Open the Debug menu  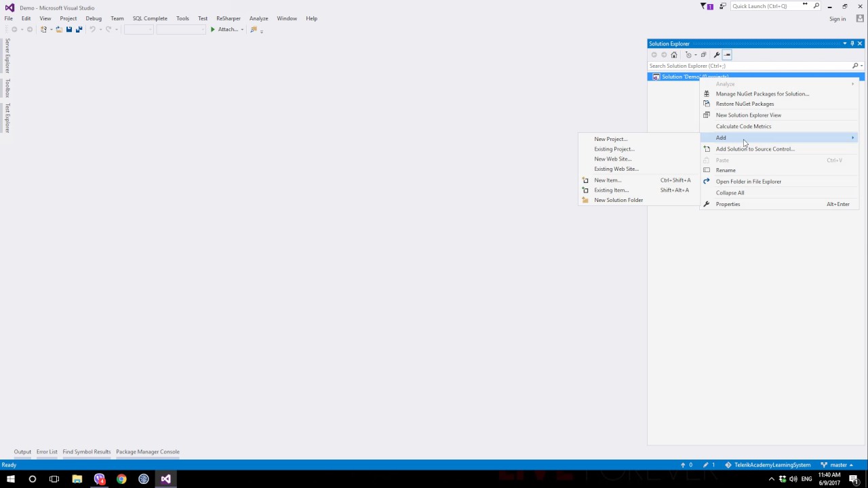tap(94, 18)
